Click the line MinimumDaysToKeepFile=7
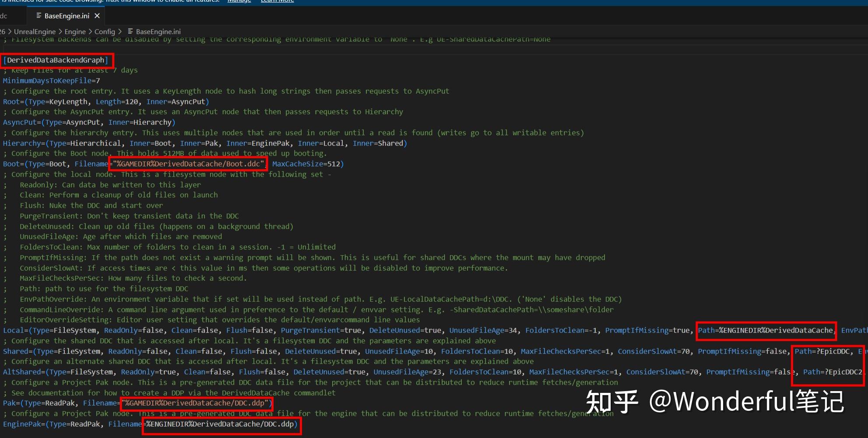 coord(51,81)
